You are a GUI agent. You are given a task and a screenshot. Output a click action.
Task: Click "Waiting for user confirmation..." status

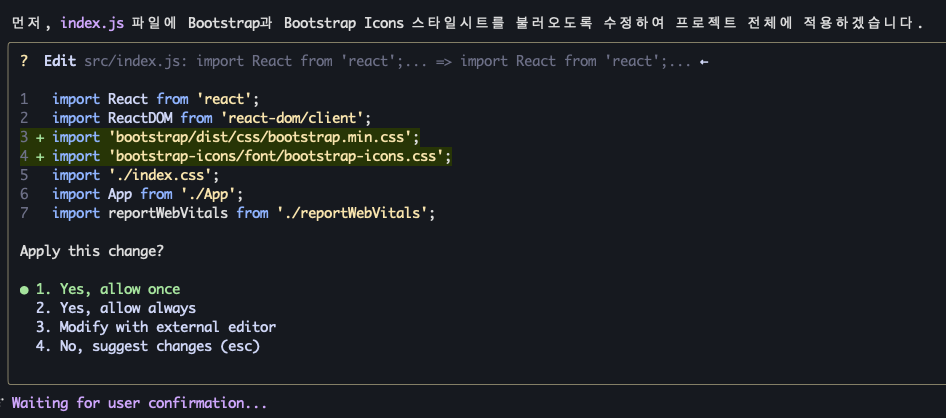pyautogui.click(x=139, y=403)
